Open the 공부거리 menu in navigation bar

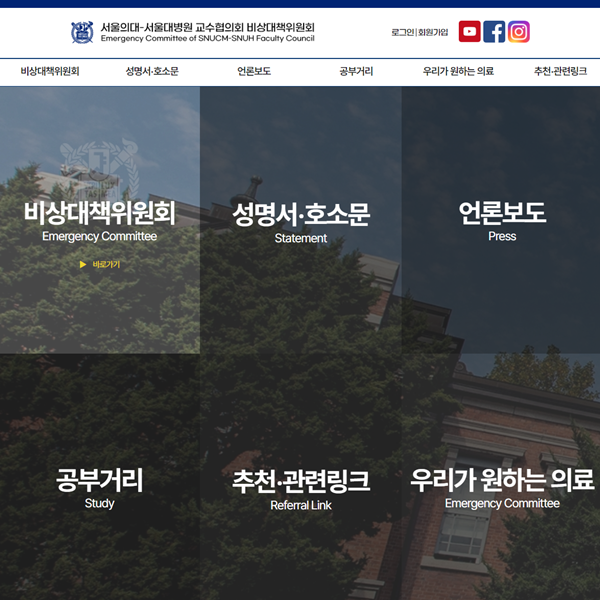pyautogui.click(x=356, y=71)
